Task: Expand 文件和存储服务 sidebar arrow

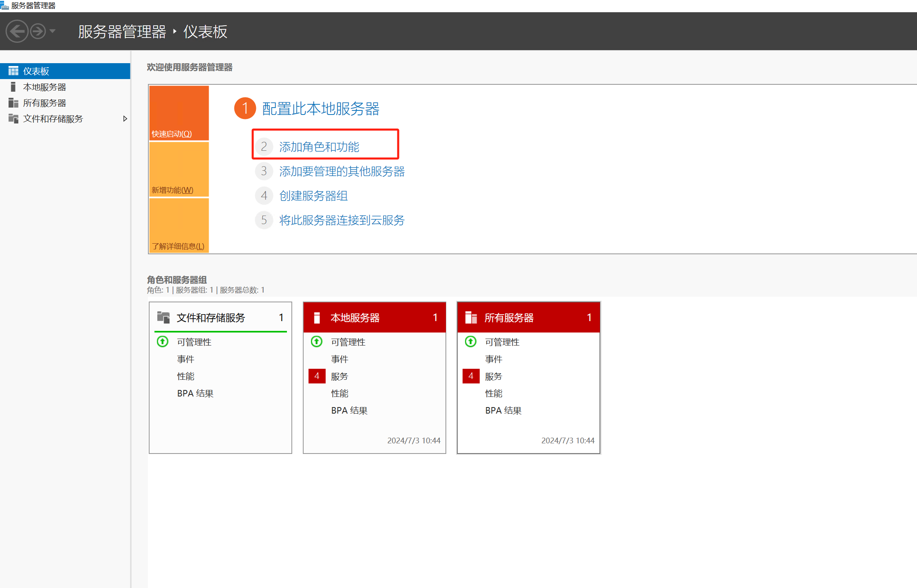Action: [x=125, y=119]
